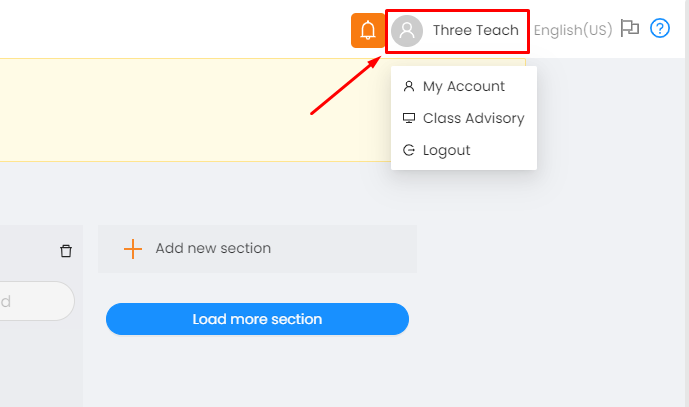Delete section using the trash can icon

pyautogui.click(x=66, y=251)
